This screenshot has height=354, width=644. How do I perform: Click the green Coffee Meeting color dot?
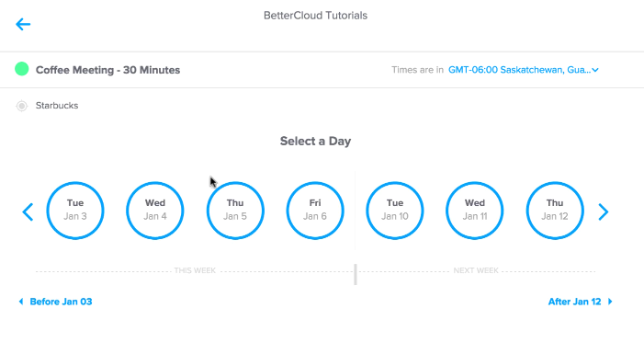[22, 69]
